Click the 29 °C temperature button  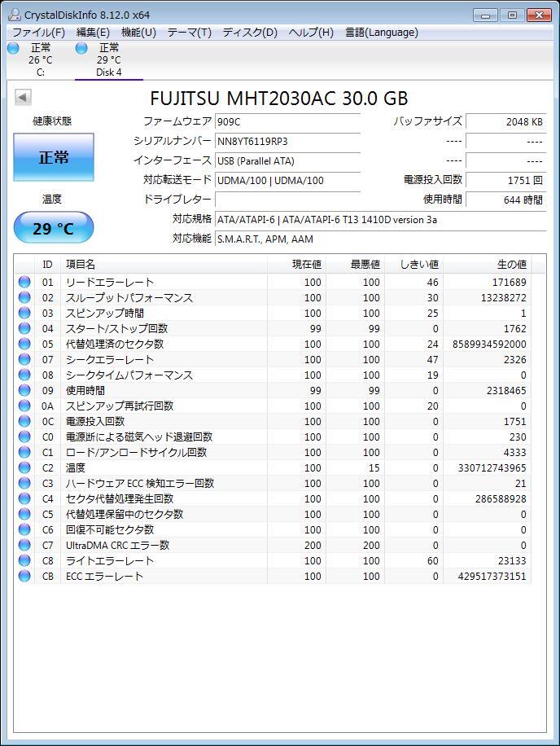(x=54, y=228)
